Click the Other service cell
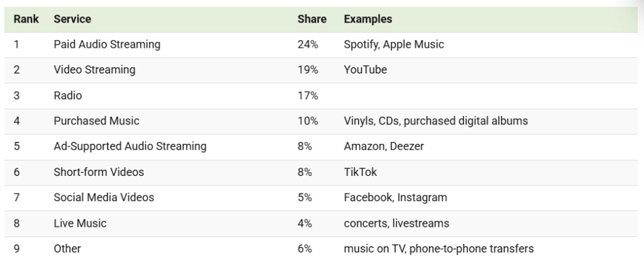Image resolution: width=644 pixels, height=279 pixels. coord(67,248)
